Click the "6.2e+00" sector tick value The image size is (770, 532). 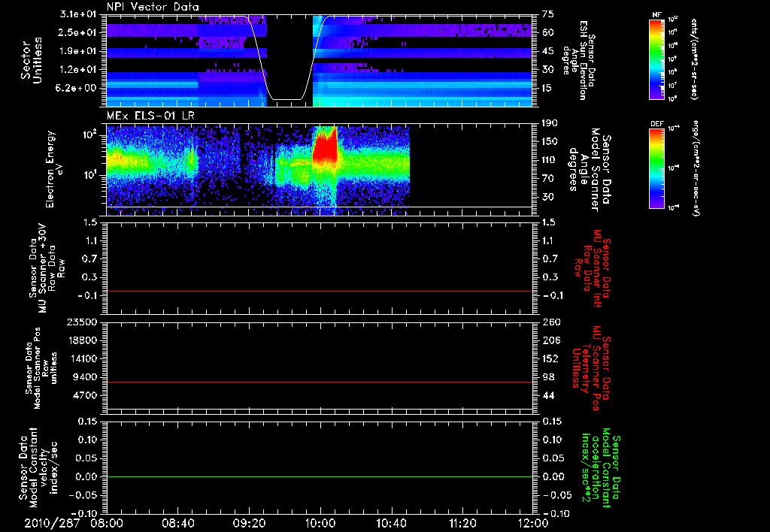(x=77, y=89)
